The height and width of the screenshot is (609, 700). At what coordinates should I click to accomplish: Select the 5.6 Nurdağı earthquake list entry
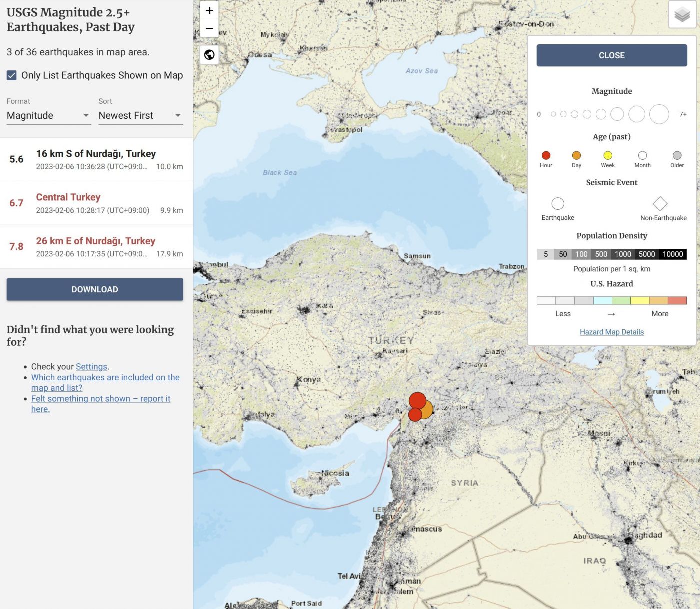click(x=96, y=159)
